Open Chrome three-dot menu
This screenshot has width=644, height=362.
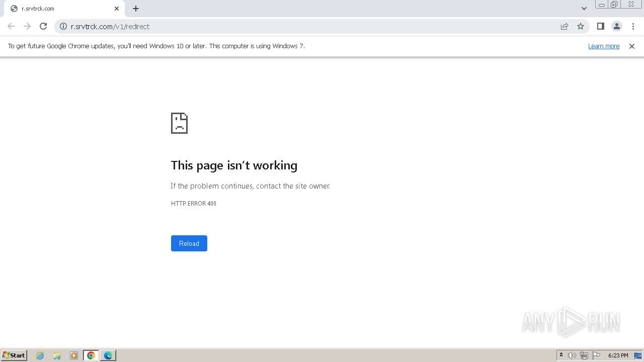point(633,26)
